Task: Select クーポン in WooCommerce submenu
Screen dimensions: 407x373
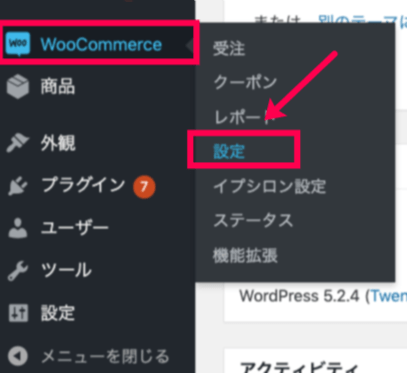Action: point(245,82)
